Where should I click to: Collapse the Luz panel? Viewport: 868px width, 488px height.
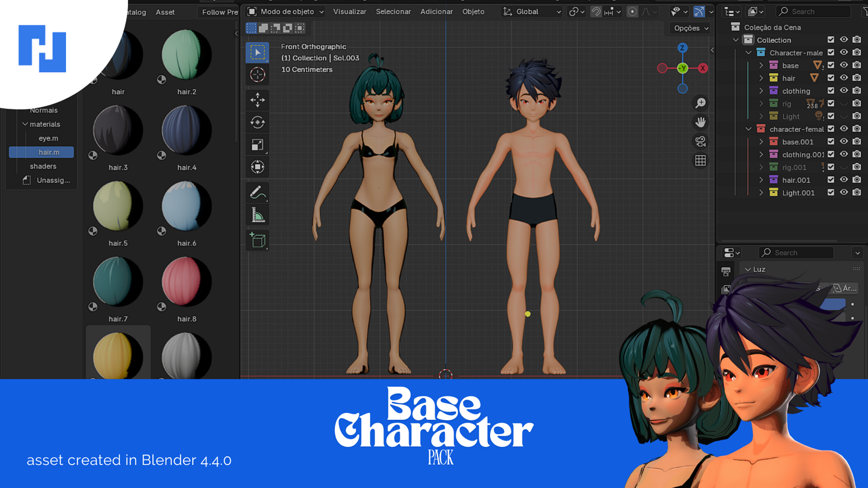748,269
